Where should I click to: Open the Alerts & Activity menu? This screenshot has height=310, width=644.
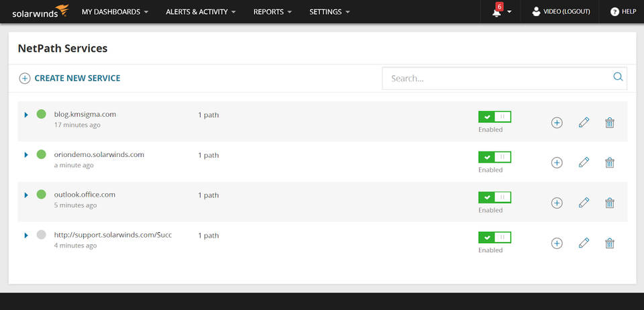(201, 12)
